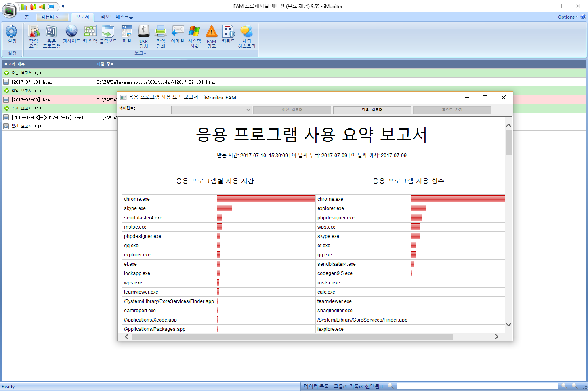Collapse the 오늘 보고서 (1) group

(6, 73)
